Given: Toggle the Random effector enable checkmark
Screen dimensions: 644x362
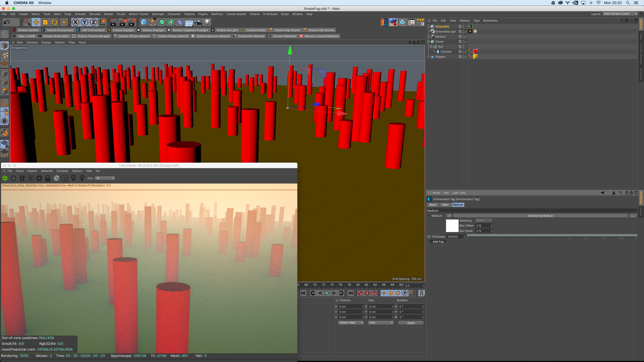Looking at the screenshot, I should tap(466, 36).
